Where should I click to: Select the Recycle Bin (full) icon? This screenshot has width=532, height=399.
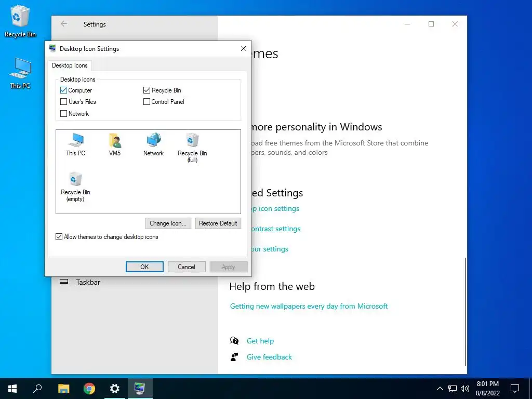[x=192, y=148]
